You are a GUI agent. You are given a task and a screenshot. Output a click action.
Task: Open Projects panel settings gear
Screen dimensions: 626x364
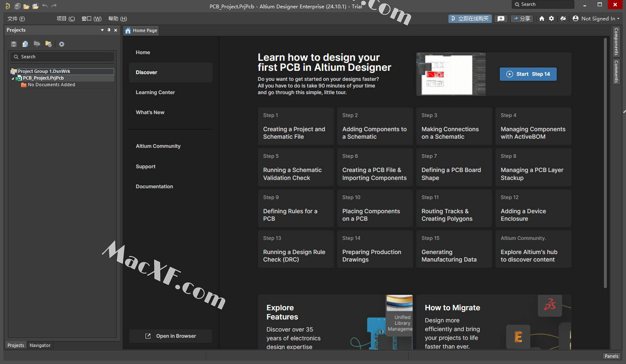(62, 44)
